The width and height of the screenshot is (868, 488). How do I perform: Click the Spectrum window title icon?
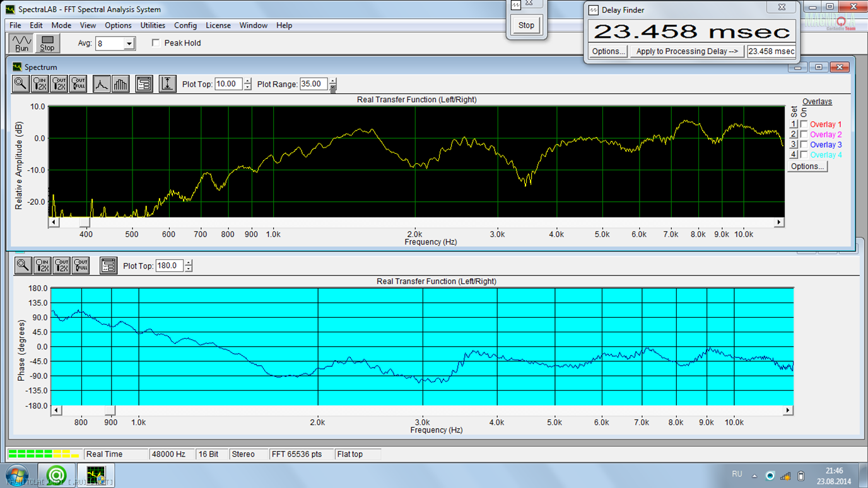coord(17,67)
